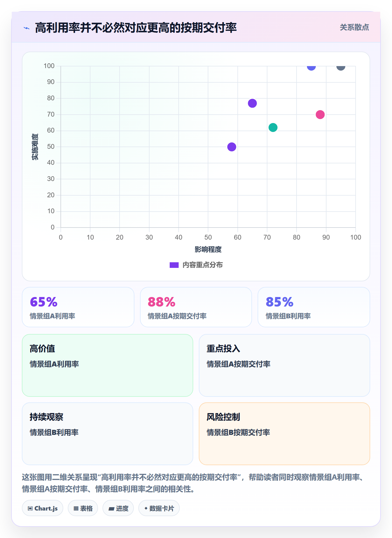Open the 85% 情景组B利用率 stat card
392x538 pixels.
click(x=314, y=307)
